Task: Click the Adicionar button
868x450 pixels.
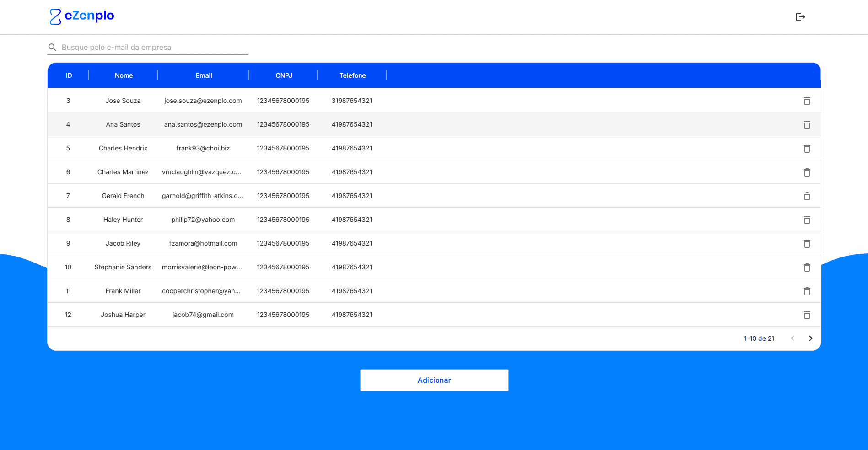Action: [x=434, y=380]
